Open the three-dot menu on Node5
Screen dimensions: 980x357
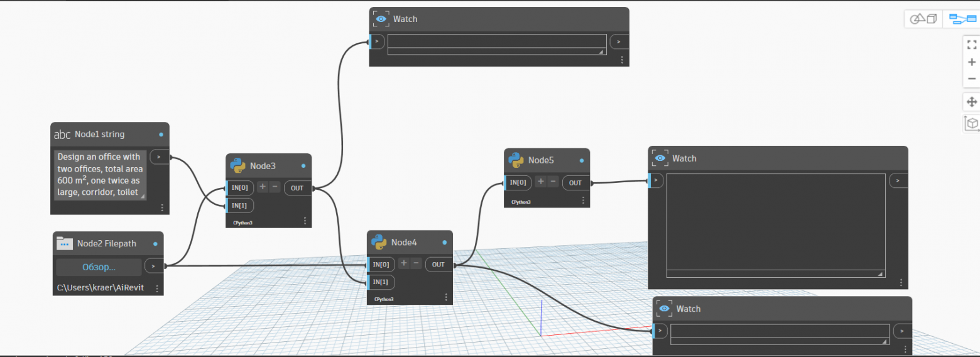(583, 200)
